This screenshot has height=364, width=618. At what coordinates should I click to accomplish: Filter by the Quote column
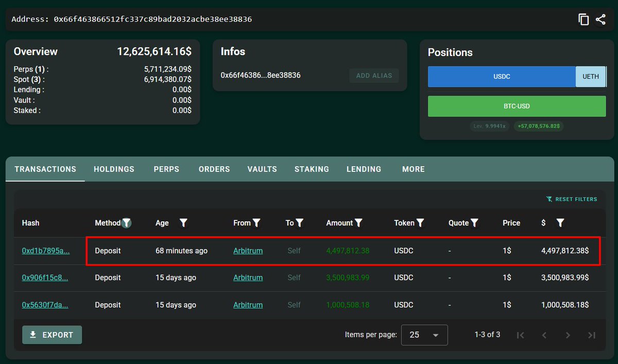[x=475, y=223]
